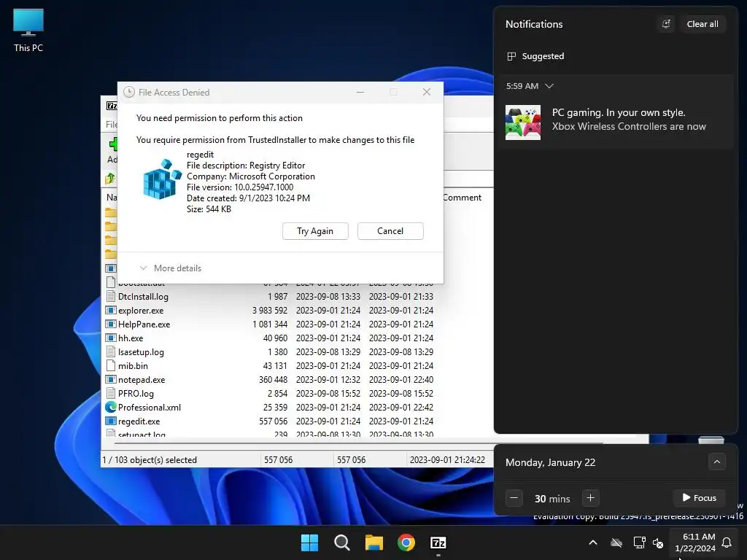Increase focus time with plus button

pyautogui.click(x=590, y=498)
